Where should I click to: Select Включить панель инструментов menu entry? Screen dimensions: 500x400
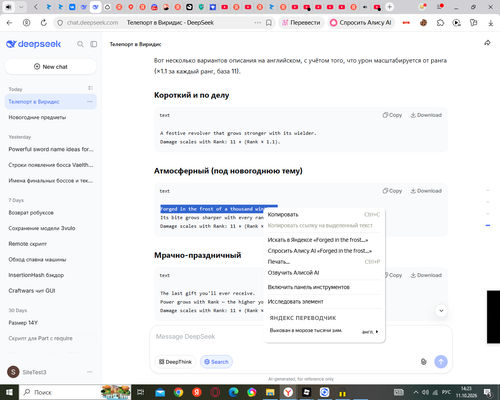point(324,287)
